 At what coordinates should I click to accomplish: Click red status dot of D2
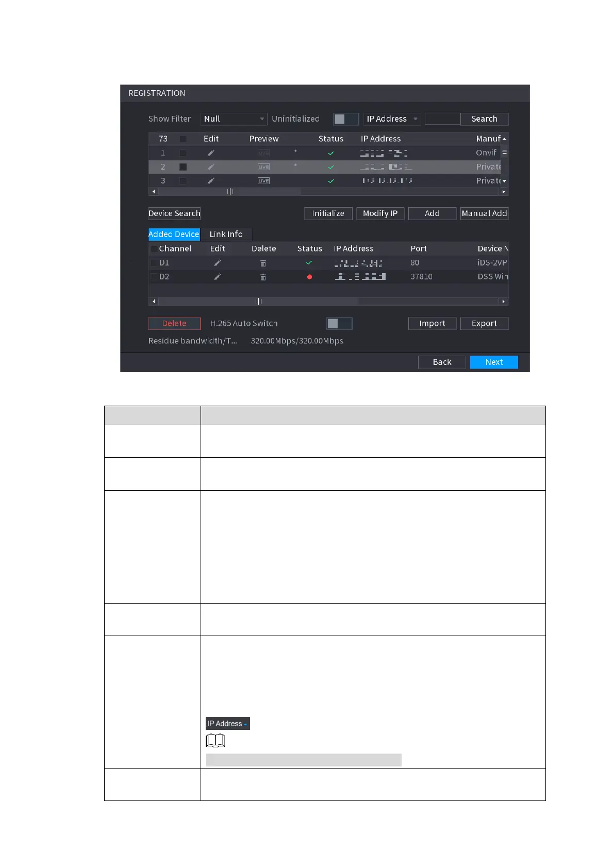point(309,277)
